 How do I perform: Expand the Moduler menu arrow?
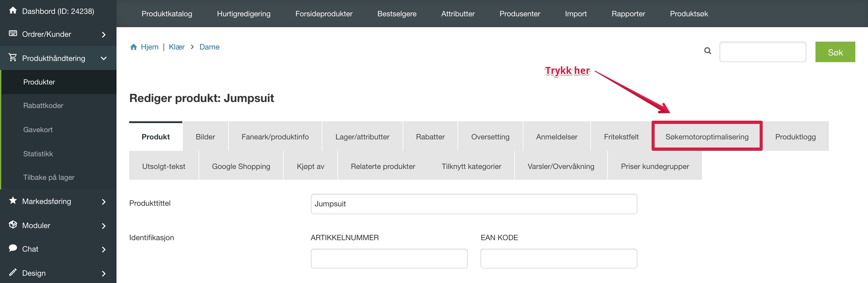(x=104, y=226)
